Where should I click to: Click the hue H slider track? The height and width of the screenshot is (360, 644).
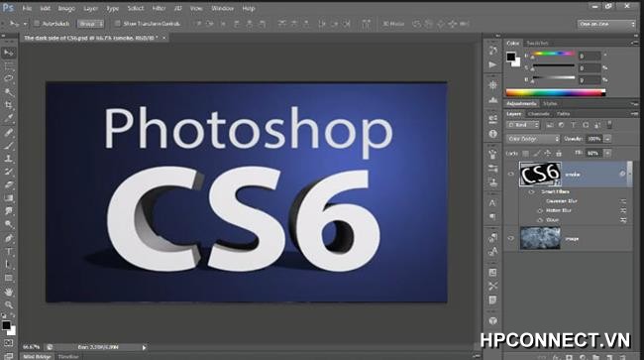554,54
